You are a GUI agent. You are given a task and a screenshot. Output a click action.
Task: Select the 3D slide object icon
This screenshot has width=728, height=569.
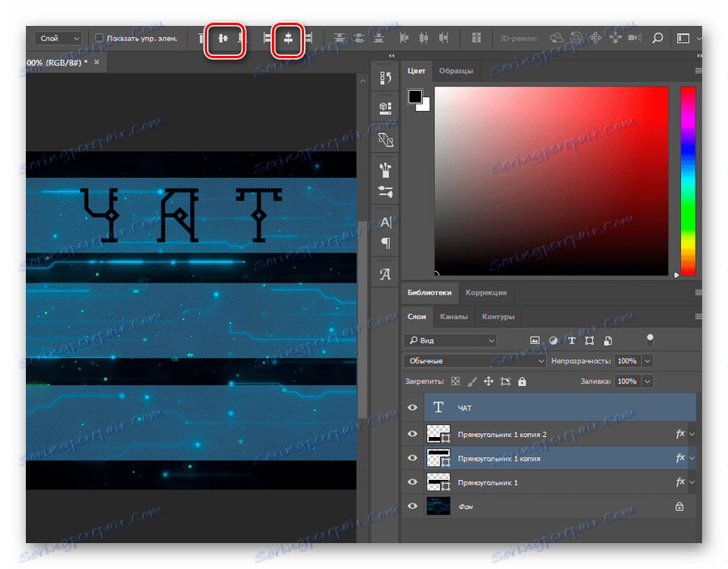click(616, 38)
